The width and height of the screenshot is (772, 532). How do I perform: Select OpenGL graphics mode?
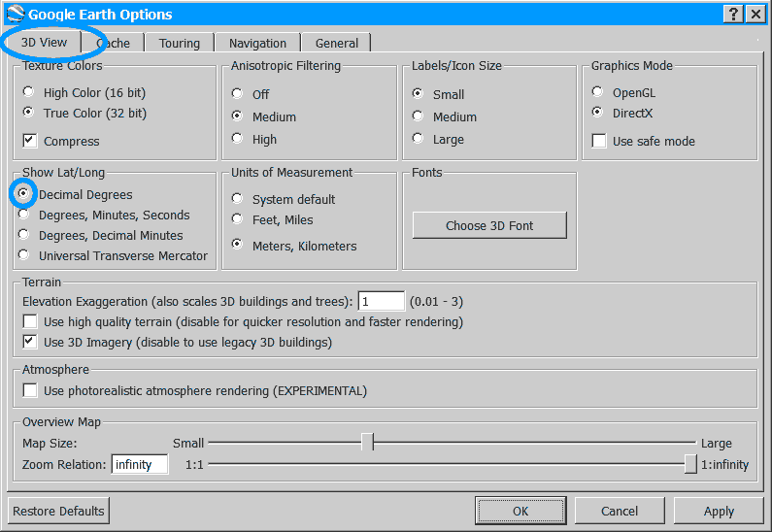pyautogui.click(x=598, y=92)
